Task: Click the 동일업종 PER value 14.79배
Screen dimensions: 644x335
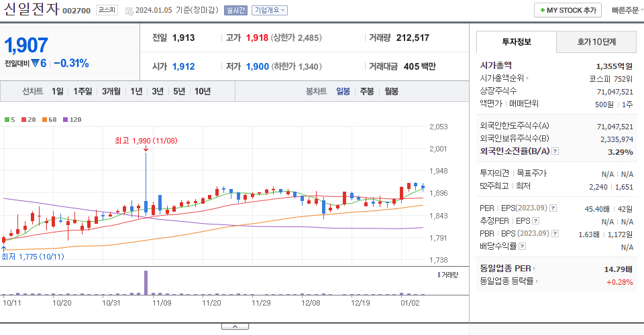Action: coord(618,269)
